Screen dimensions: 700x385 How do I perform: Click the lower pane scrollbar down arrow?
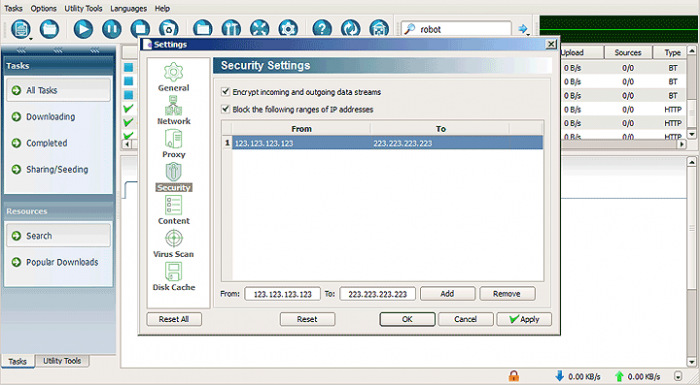click(692, 362)
